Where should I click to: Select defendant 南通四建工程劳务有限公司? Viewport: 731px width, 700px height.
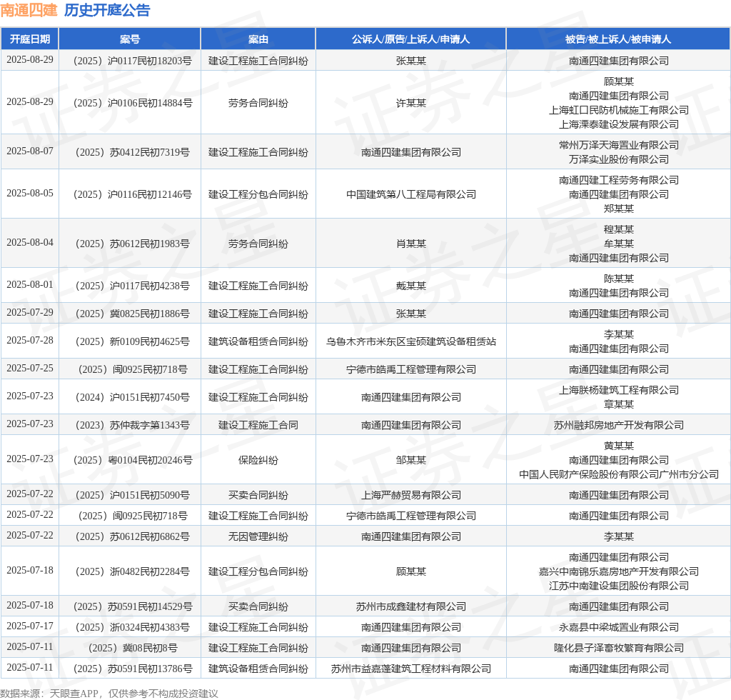pyautogui.click(x=619, y=180)
